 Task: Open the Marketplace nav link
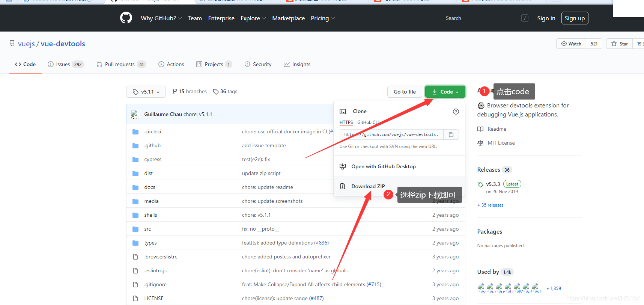(x=288, y=18)
